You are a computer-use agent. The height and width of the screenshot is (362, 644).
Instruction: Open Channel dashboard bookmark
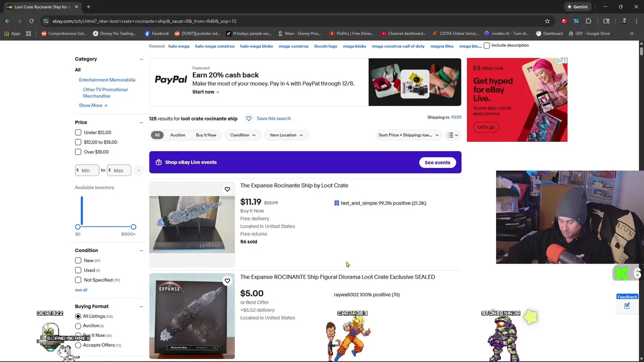tap(403, 34)
